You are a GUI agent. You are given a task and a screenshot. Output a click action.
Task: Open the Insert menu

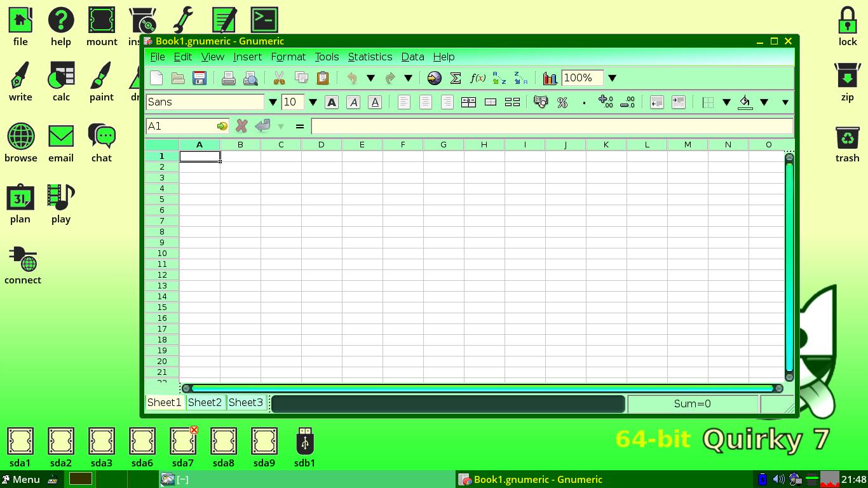tap(247, 57)
